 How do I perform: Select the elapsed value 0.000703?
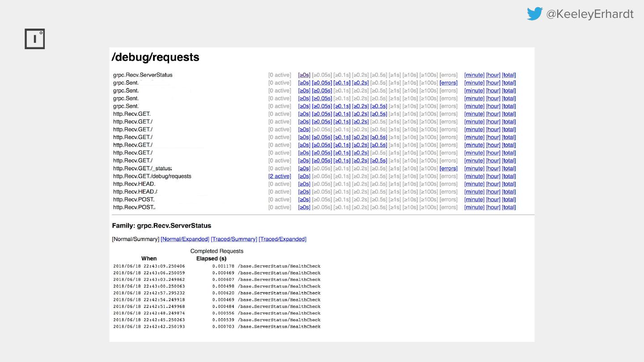point(223,327)
